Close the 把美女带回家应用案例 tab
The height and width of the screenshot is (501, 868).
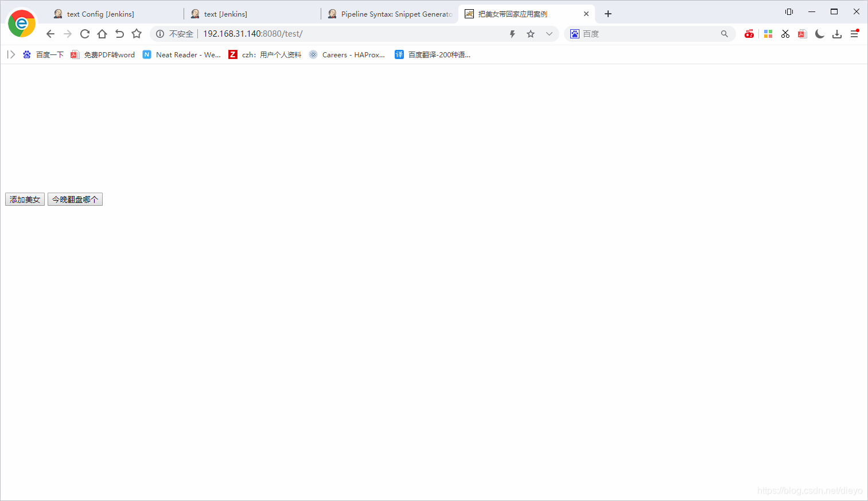click(x=586, y=14)
